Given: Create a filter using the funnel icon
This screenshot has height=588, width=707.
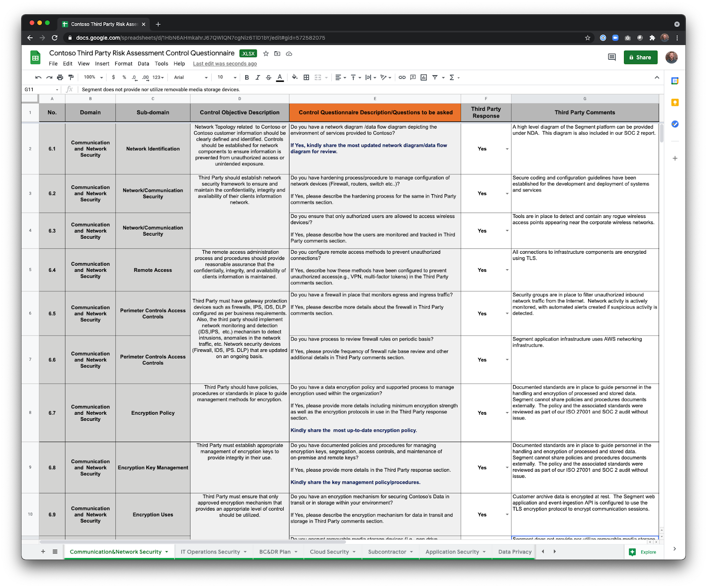Looking at the screenshot, I should 435,77.
